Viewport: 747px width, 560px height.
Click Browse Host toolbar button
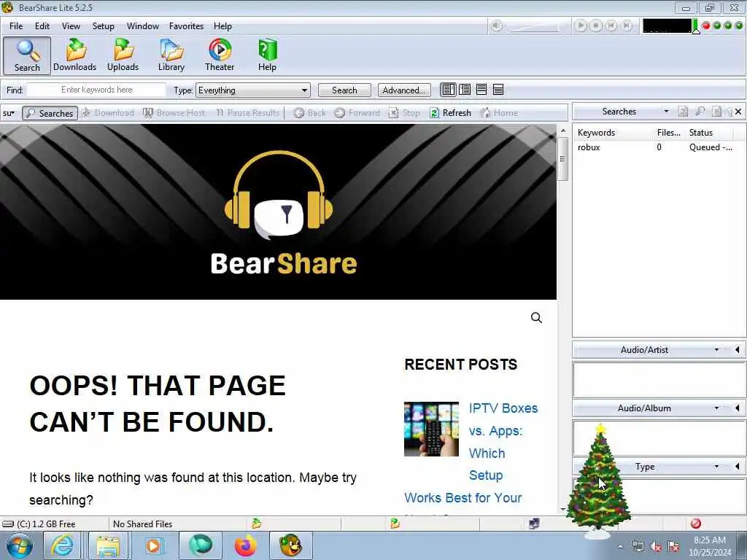click(x=174, y=113)
